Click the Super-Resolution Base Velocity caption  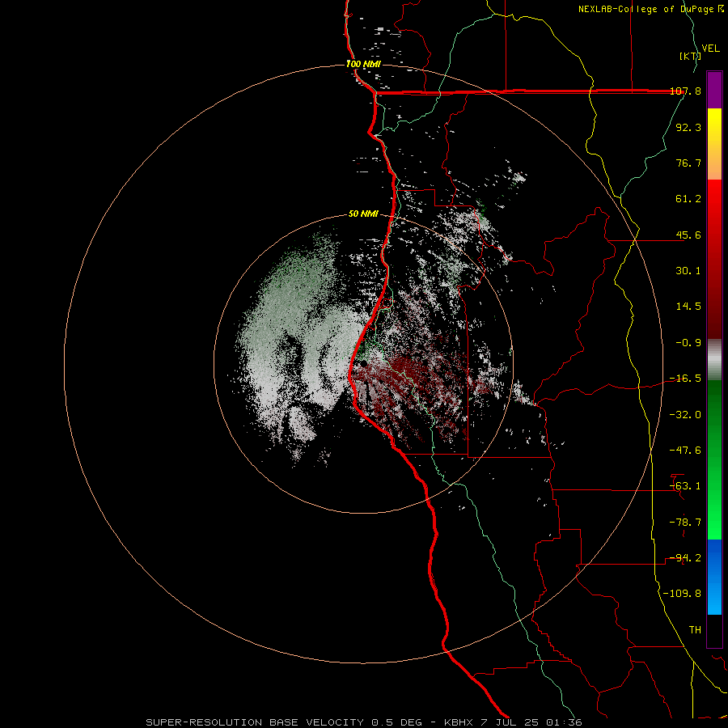pyautogui.click(x=363, y=722)
